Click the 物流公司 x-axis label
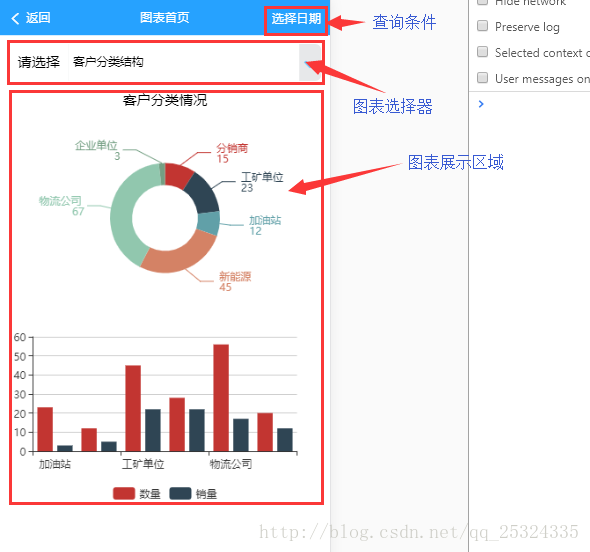 (x=231, y=464)
